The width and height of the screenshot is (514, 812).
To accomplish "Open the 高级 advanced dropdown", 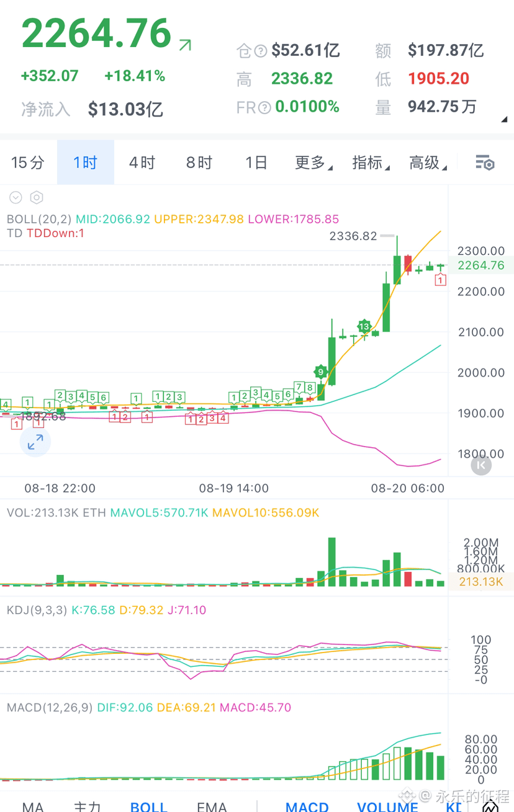I will (428, 163).
